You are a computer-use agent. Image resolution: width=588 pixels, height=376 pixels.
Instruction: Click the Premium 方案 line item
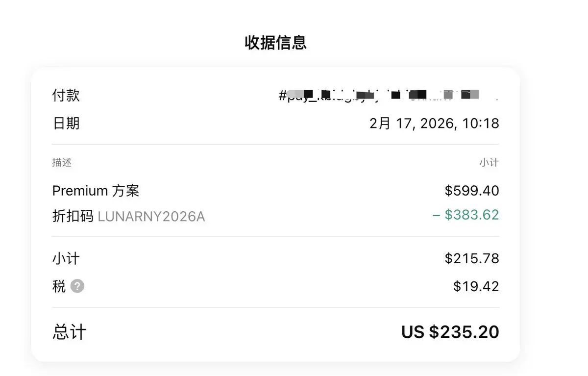[x=96, y=190]
